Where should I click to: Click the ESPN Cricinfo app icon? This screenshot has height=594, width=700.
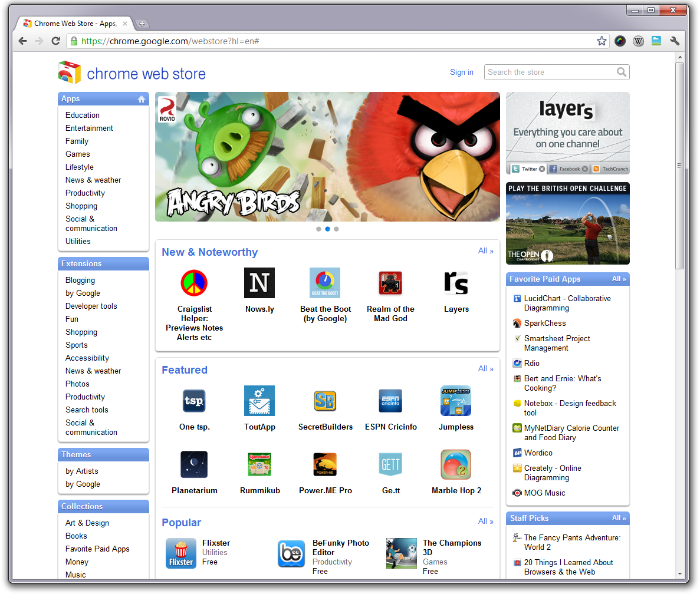coord(390,401)
